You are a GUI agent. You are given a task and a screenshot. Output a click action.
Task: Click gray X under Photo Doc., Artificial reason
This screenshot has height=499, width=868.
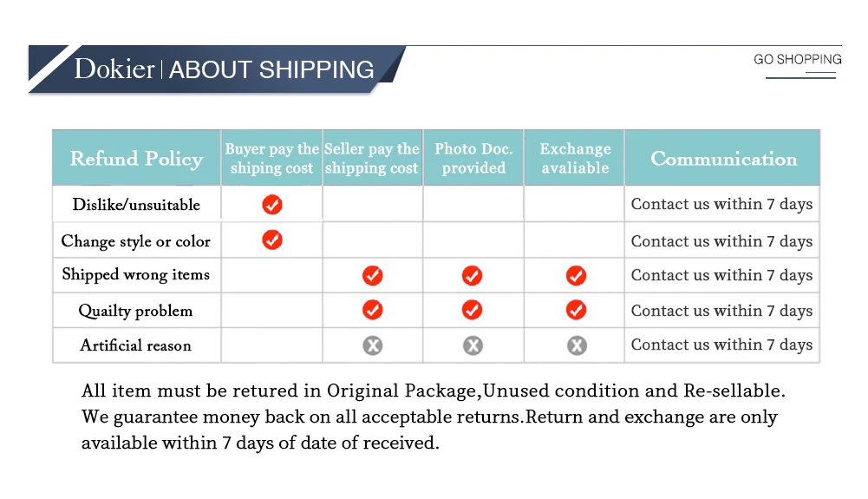pyautogui.click(x=473, y=345)
